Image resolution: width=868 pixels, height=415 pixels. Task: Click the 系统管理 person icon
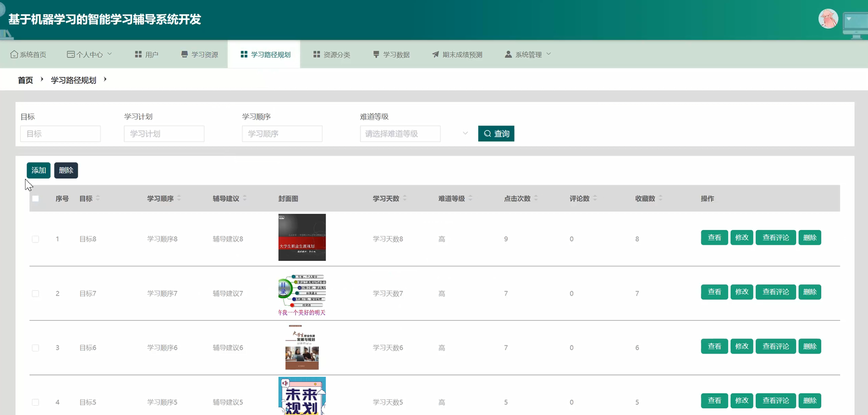[x=508, y=54]
